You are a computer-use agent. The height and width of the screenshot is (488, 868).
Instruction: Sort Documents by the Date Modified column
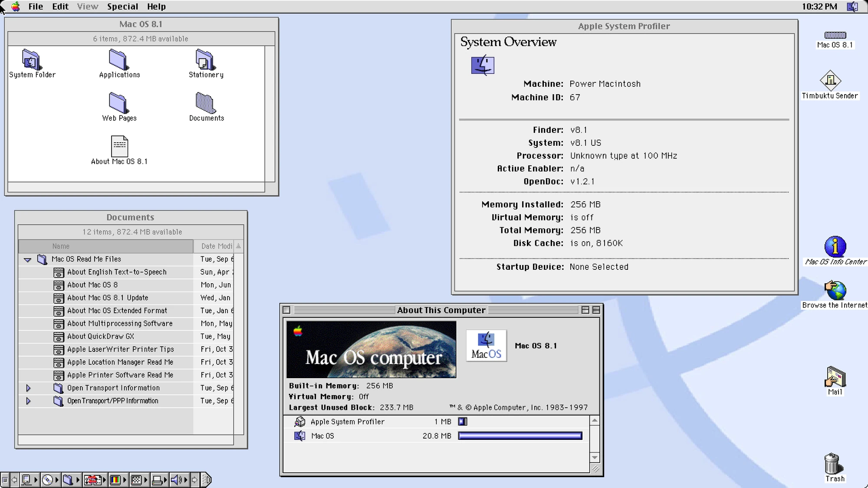pyautogui.click(x=214, y=246)
